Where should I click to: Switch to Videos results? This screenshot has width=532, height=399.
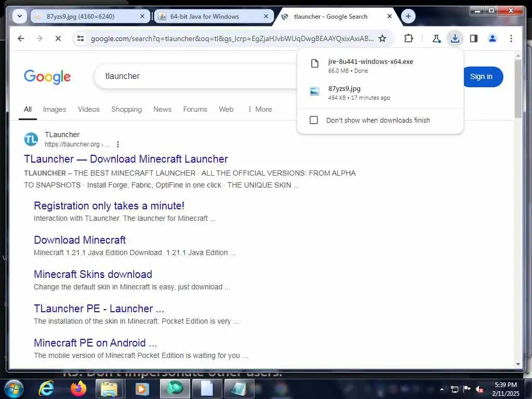pos(89,109)
